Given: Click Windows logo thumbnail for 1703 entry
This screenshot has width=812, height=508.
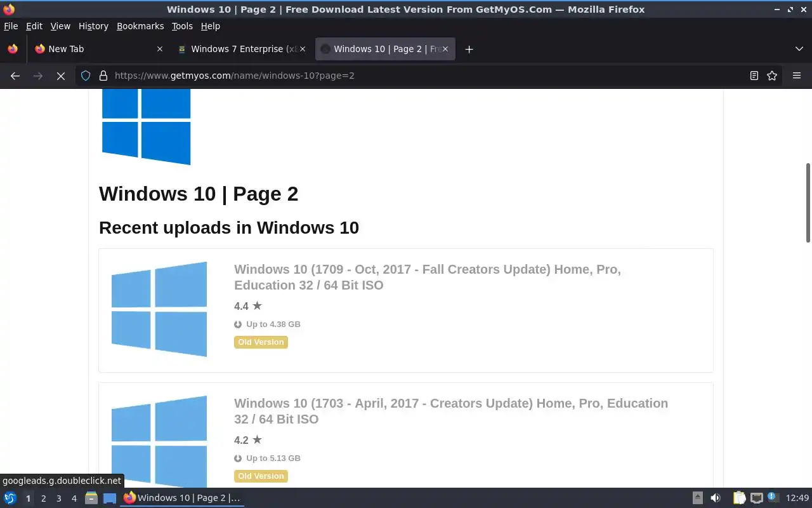Looking at the screenshot, I should (x=159, y=441).
